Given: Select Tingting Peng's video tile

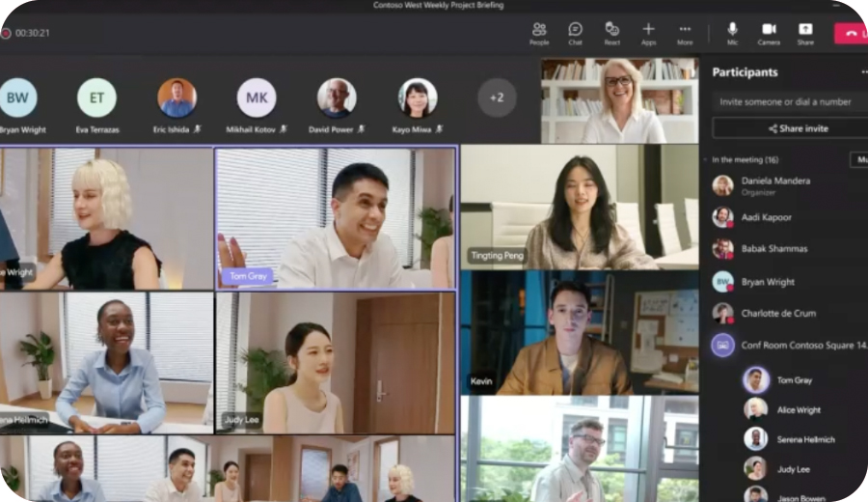Looking at the screenshot, I should [579, 208].
